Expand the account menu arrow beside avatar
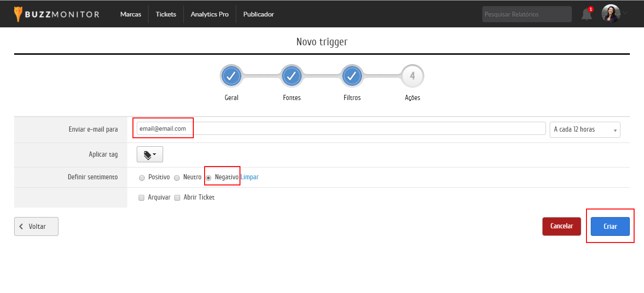This screenshot has width=644, height=293. click(x=626, y=13)
